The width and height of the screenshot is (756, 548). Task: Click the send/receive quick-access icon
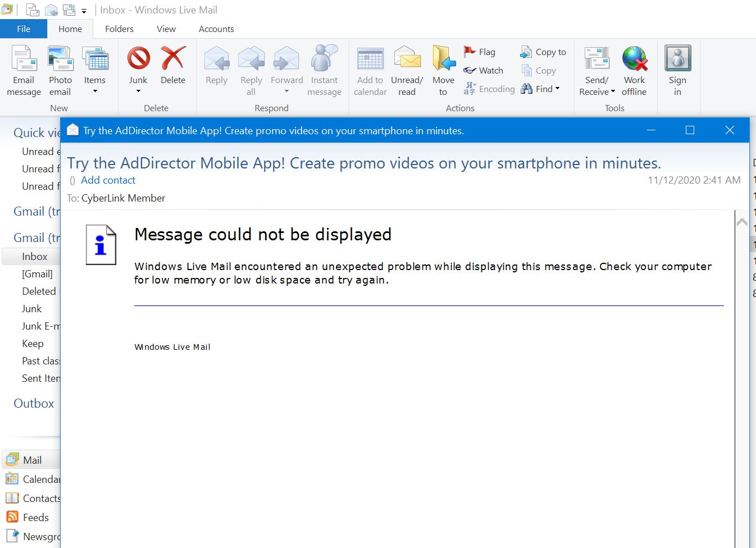point(69,10)
